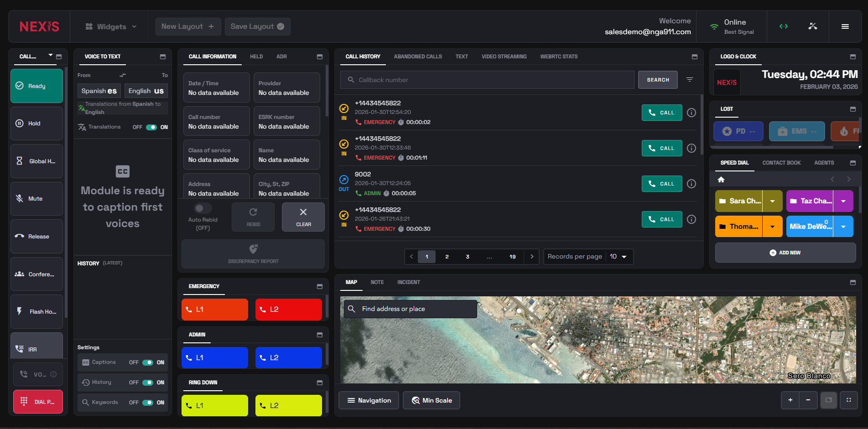Click the Search button
Image resolution: width=868 pixels, height=429 pixels.
pos(658,80)
